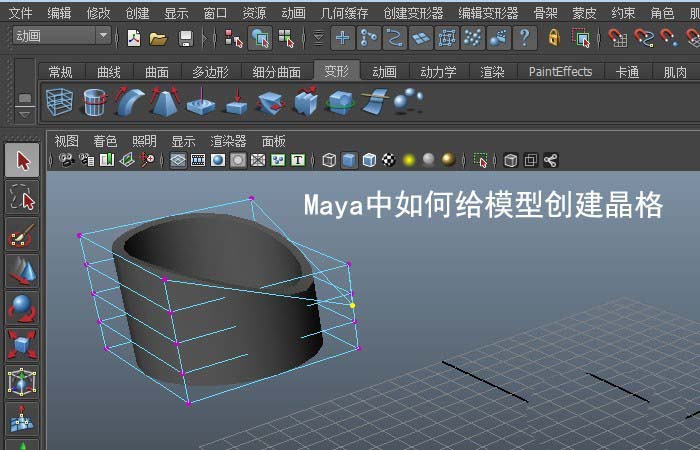The image size is (700, 450).
Task: Enable snap to points magnet icon
Action: coord(669,38)
